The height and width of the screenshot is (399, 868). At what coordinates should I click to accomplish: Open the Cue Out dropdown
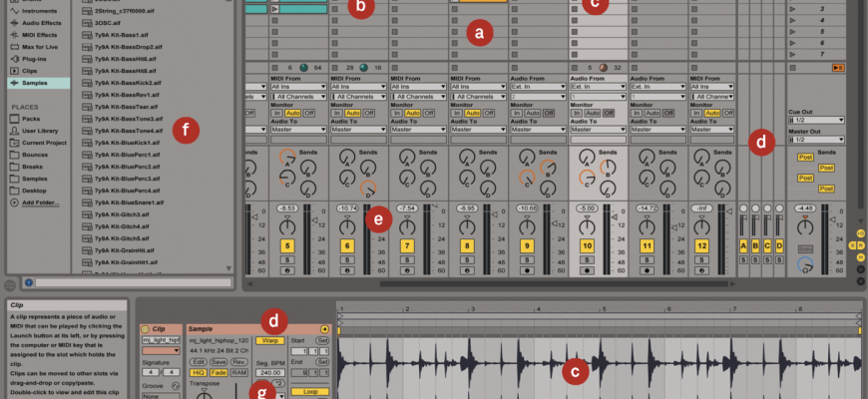click(x=815, y=120)
